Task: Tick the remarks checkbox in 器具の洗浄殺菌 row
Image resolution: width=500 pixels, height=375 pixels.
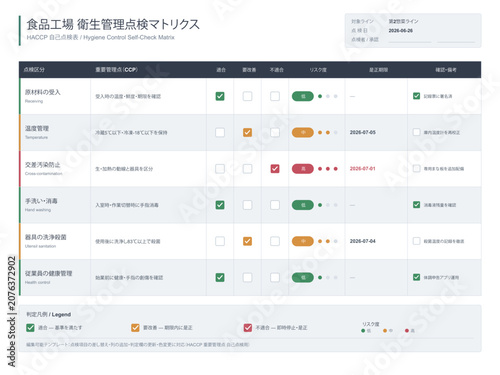Action: (416, 241)
